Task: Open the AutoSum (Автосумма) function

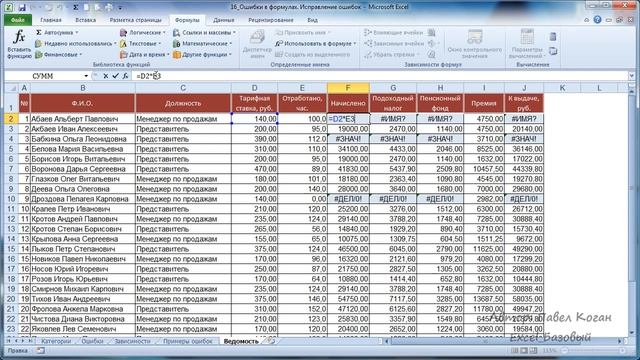Action: 57,32
